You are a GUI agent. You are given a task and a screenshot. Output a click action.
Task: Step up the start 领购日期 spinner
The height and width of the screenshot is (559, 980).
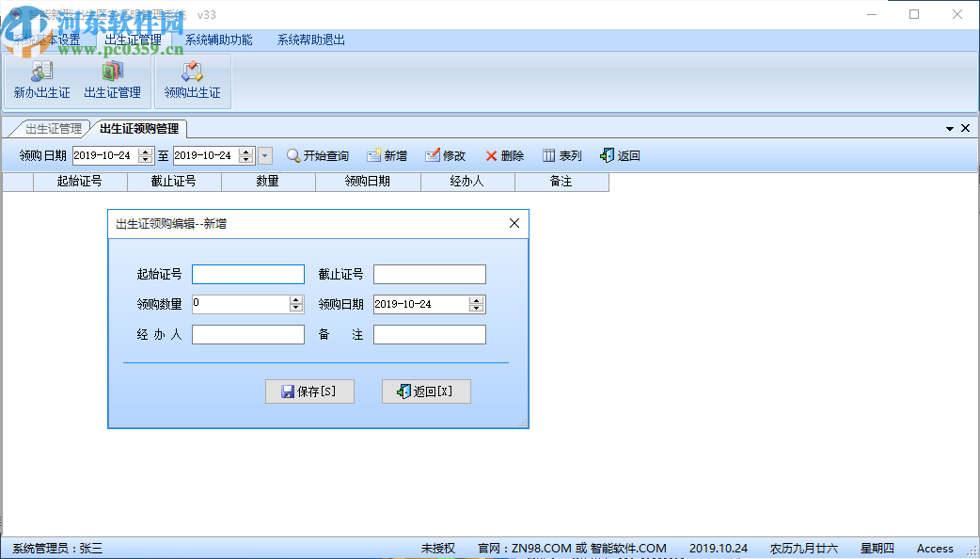pos(146,152)
